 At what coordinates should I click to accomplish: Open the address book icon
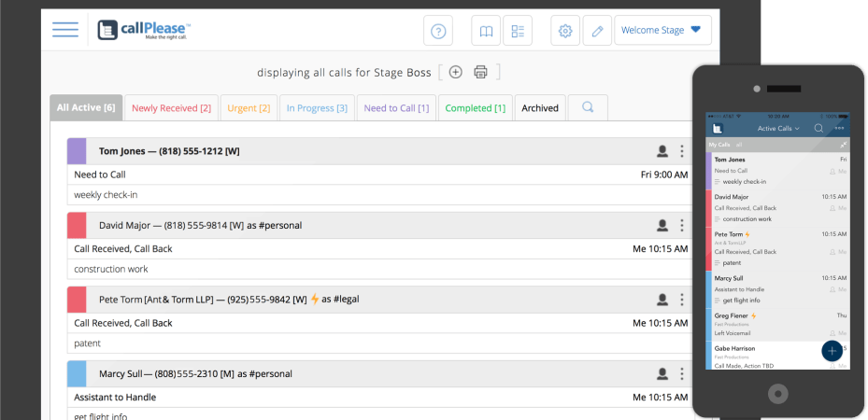(485, 31)
